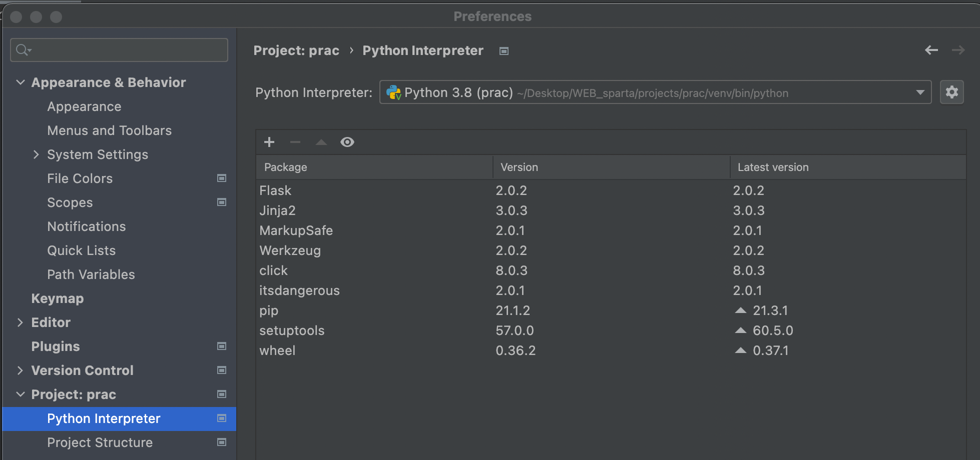
Task: Click the Python logo in interpreter selector
Action: click(x=394, y=92)
